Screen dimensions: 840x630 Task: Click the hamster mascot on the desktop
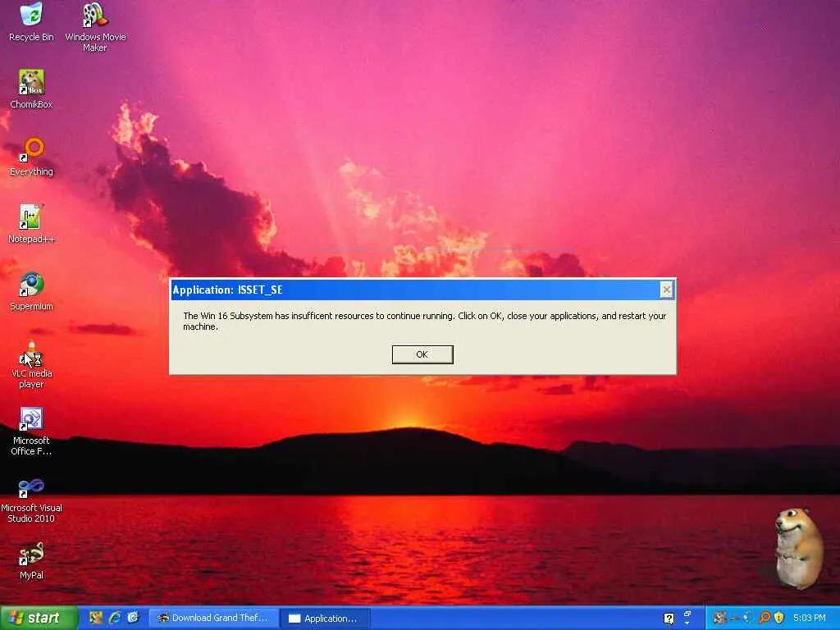point(799,548)
